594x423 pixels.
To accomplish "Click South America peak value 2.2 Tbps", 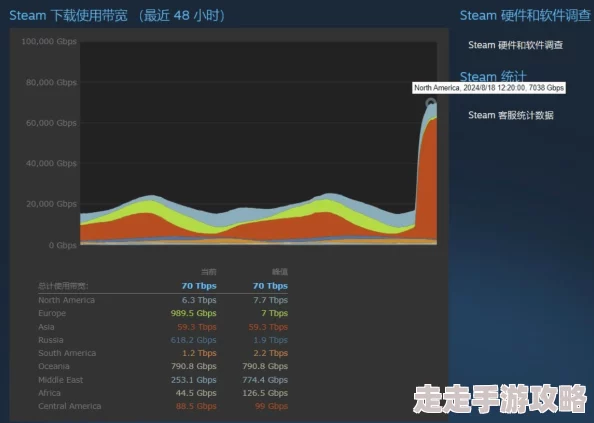I will coord(270,353).
